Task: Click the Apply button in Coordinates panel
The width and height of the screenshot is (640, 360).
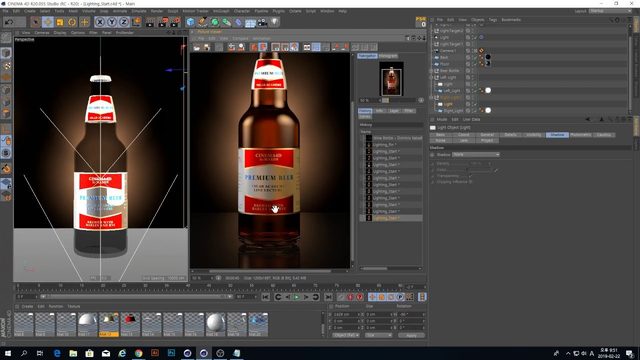Action: tap(411, 335)
